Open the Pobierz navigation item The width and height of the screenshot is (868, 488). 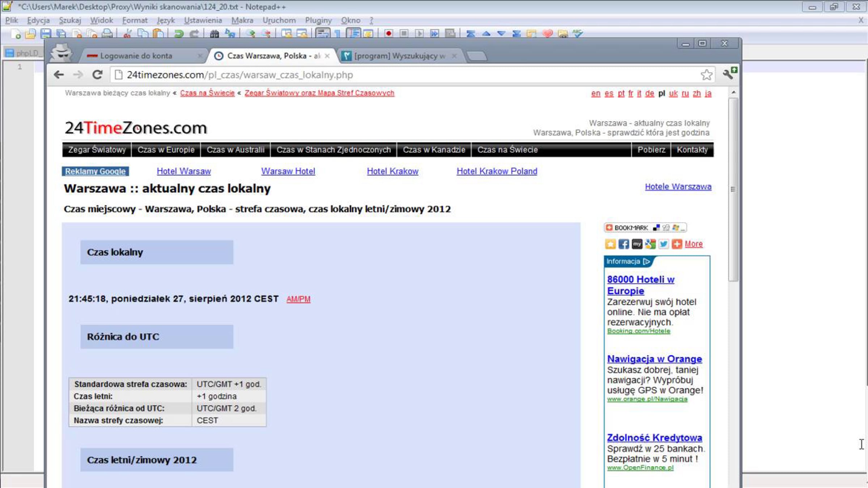tap(651, 150)
